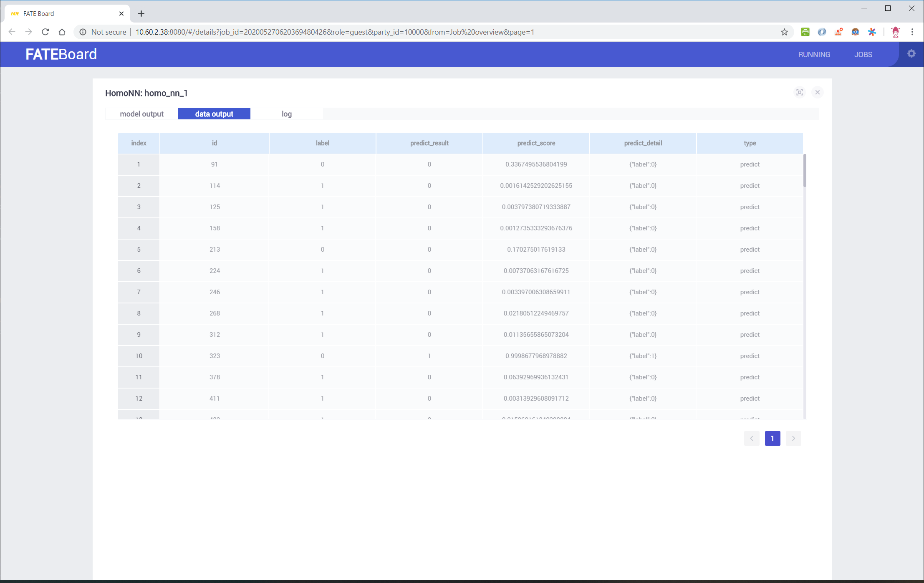924x583 pixels.
Task: Bookmark this page with star icon
Action: click(x=784, y=32)
